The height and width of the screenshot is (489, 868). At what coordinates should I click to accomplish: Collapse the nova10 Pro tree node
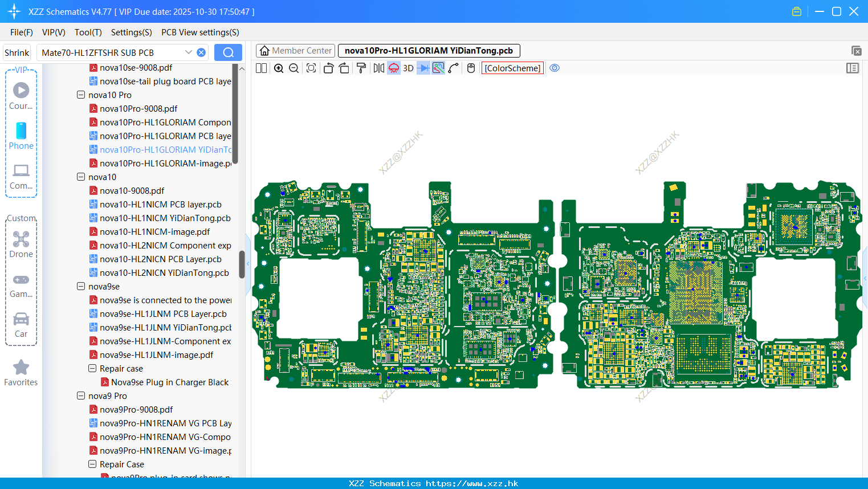coord(81,95)
